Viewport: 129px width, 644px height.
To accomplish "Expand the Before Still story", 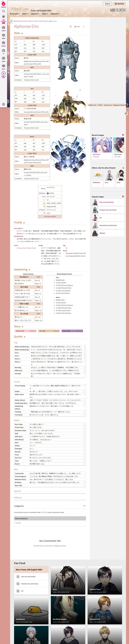I will [33, 331].
